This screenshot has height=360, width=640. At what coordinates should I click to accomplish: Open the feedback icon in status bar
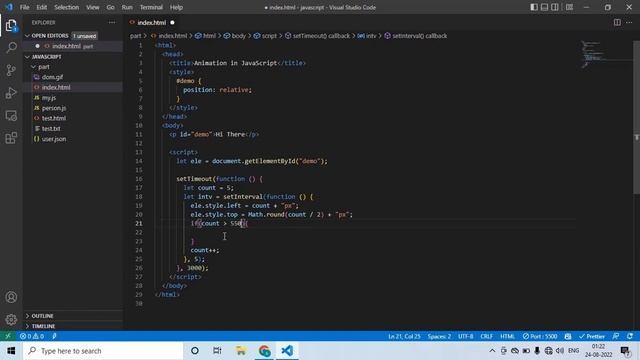pos(616,336)
